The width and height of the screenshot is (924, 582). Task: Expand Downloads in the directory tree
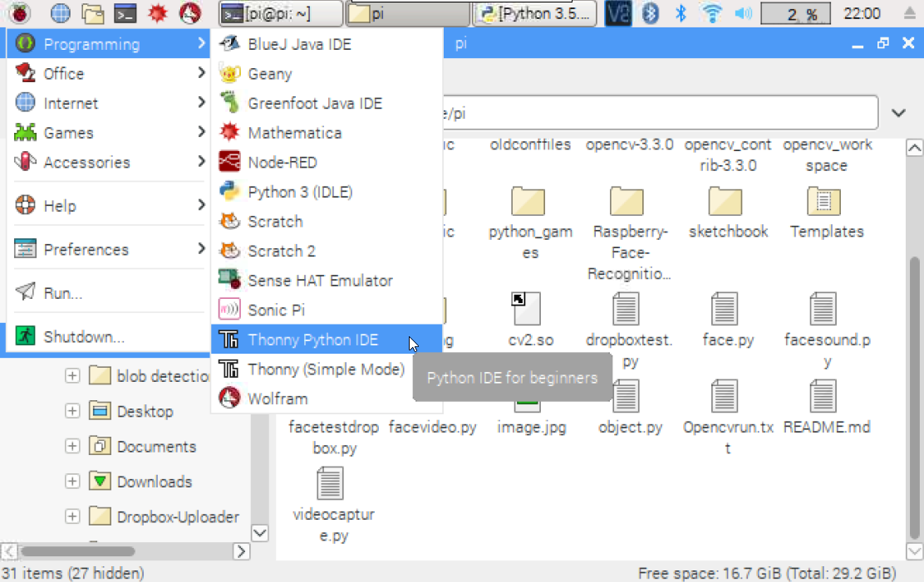(72, 481)
